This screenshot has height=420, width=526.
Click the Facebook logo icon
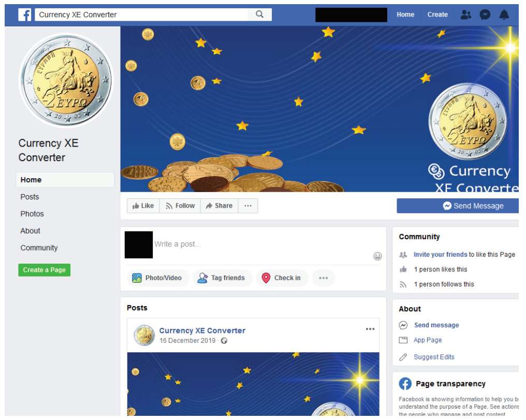pos(25,15)
